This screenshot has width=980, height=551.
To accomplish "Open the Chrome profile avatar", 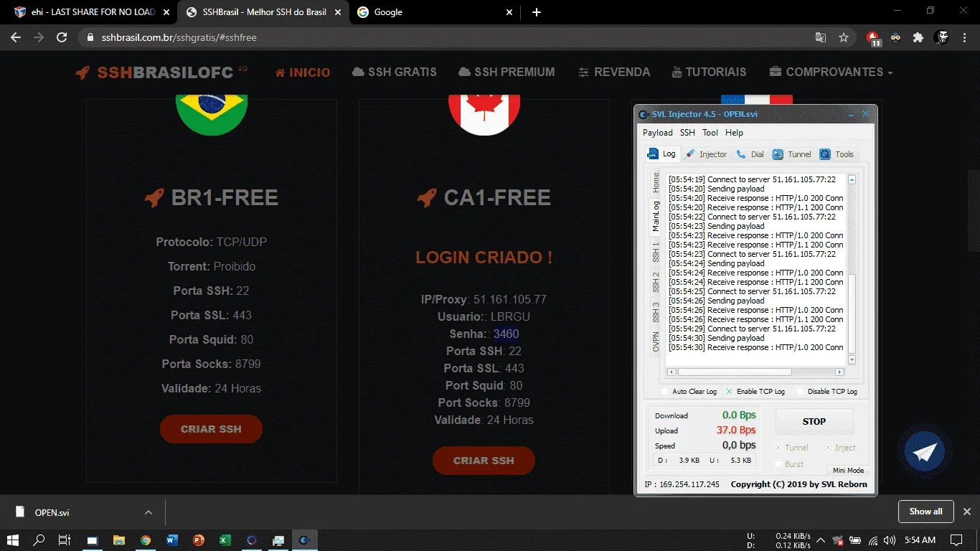I will click(x=942, y=37).
